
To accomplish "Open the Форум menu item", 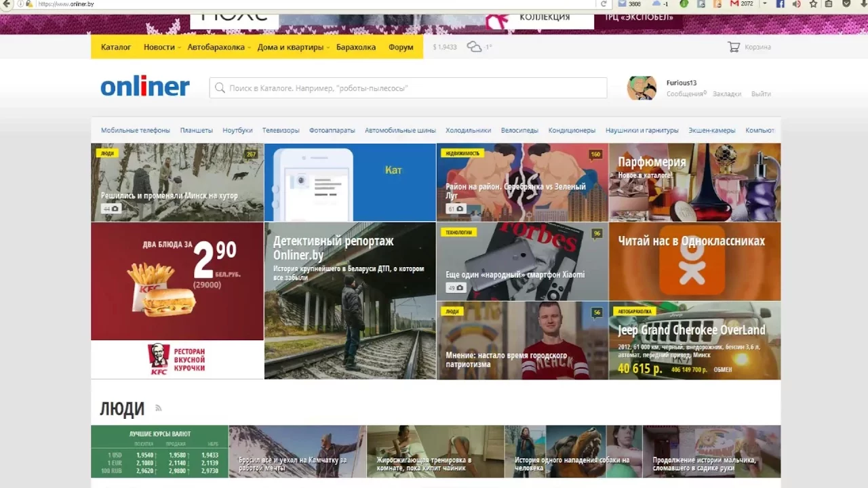I will (x=401, y=47).
